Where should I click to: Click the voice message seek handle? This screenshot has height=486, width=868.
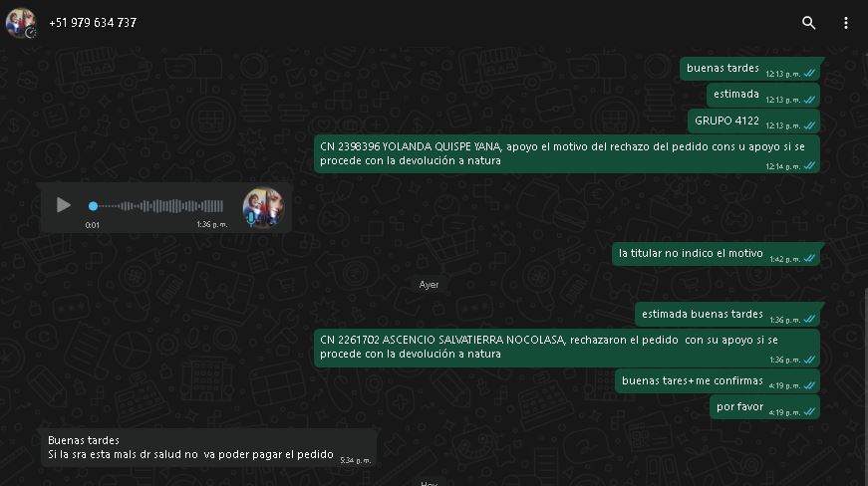point(93,206)
